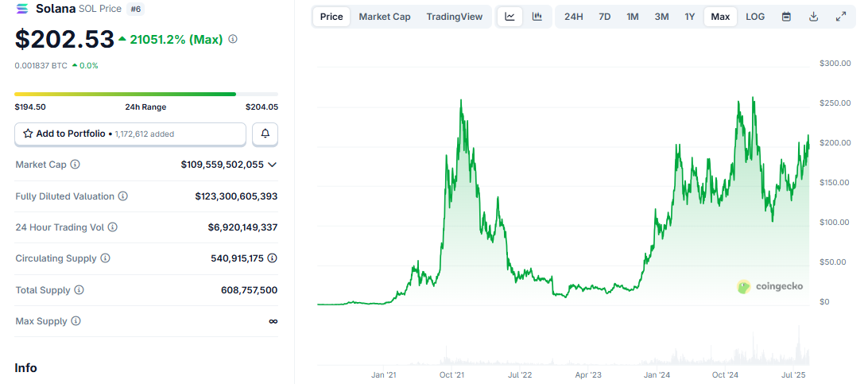This screenshot has height=384, width=868.
Task: Switch to TradingView tab
Action: (455, 17)
